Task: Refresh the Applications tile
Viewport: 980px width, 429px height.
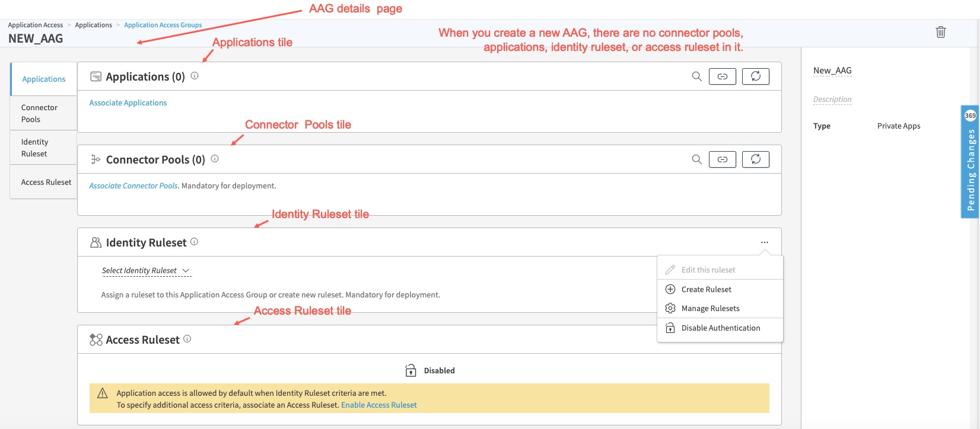Action: 755,76
